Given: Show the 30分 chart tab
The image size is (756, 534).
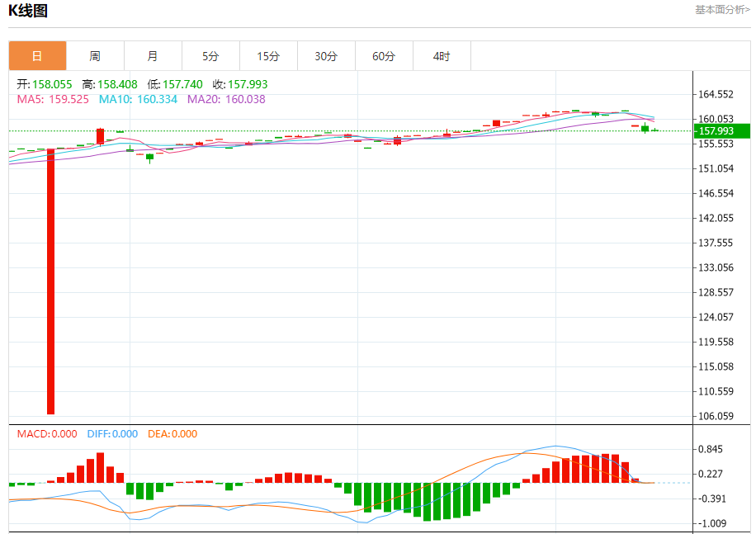Looking at the screenshot, I should [326, 56].
